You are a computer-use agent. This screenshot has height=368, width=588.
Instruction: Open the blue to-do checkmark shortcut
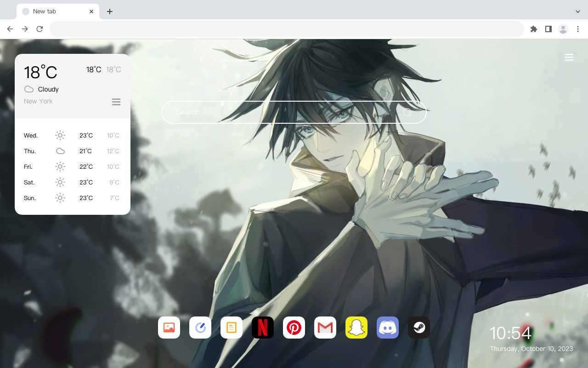pos(200,328)
